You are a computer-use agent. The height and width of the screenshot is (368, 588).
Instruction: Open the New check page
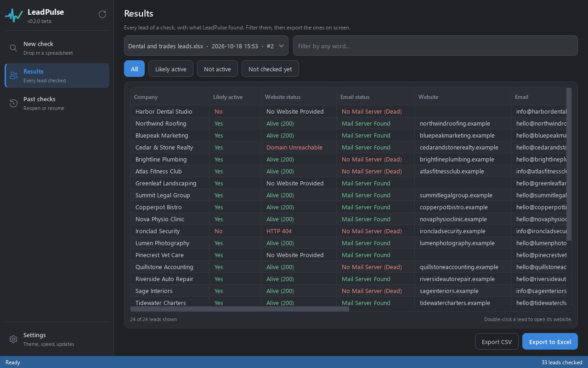click(x=57, y=48)
